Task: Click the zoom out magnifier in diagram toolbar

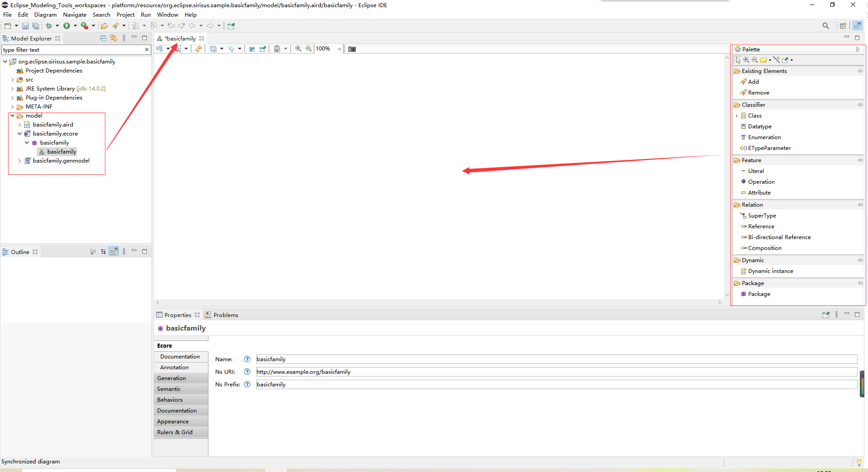Action: (309, 49)
